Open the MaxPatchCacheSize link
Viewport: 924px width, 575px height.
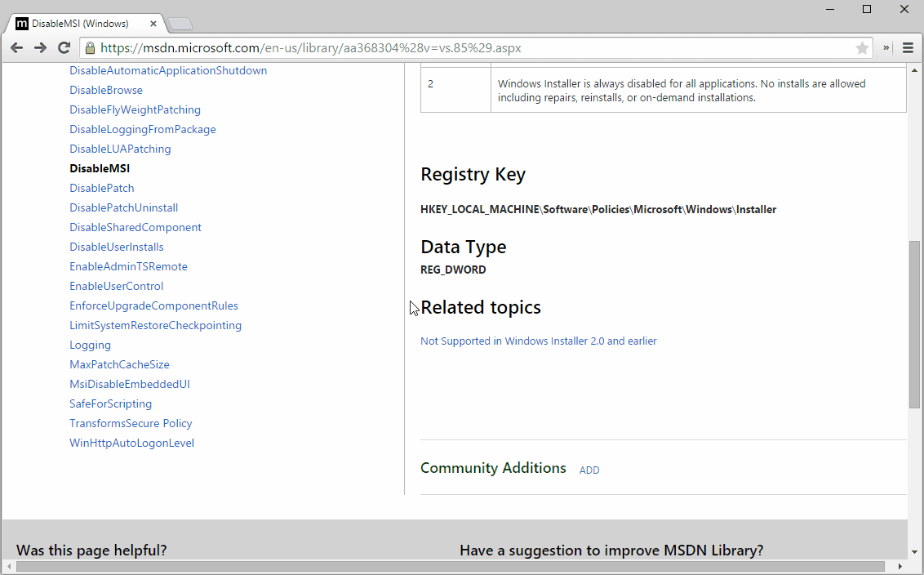tap(120, 364)
